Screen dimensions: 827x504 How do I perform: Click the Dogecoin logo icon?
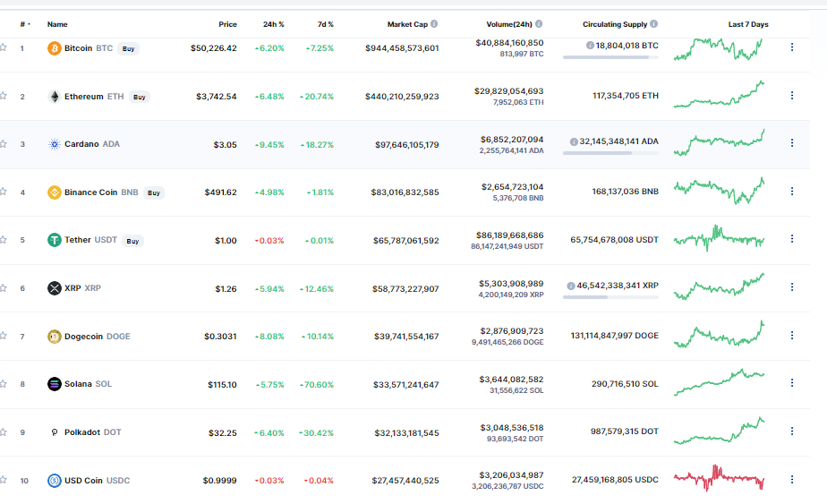pos(55,337)
